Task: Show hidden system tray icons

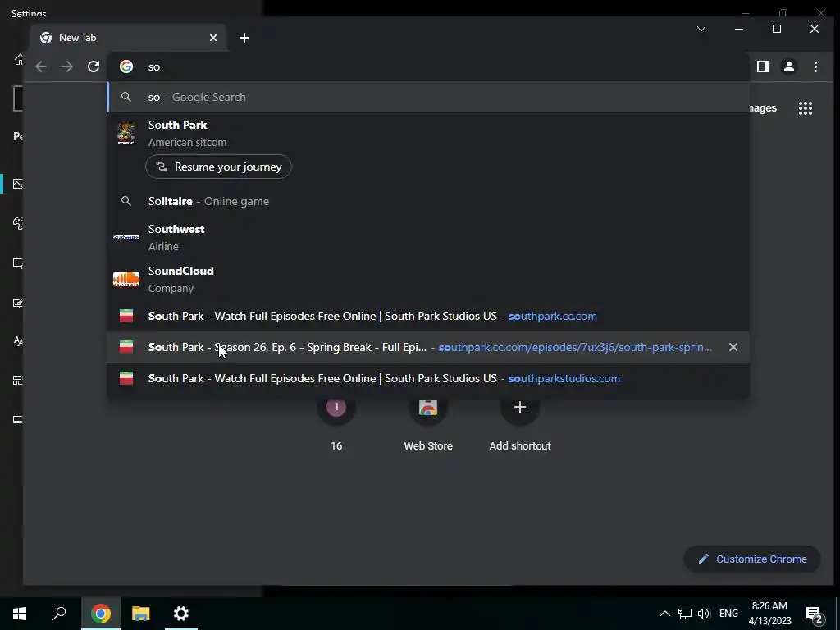Action: (664, 614)
